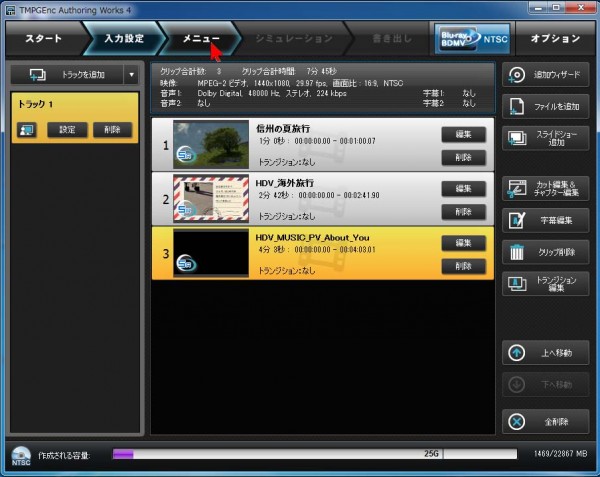Select the HDV_MUSIC_PV_About_You clip thumbnail
Screen dimensions: 600x477
coord(211,253)
